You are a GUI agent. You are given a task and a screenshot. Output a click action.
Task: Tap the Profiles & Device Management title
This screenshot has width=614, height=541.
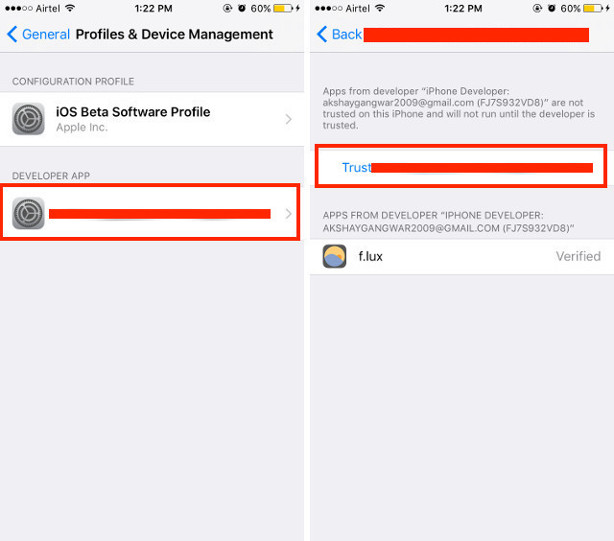[x=174, y=34]
